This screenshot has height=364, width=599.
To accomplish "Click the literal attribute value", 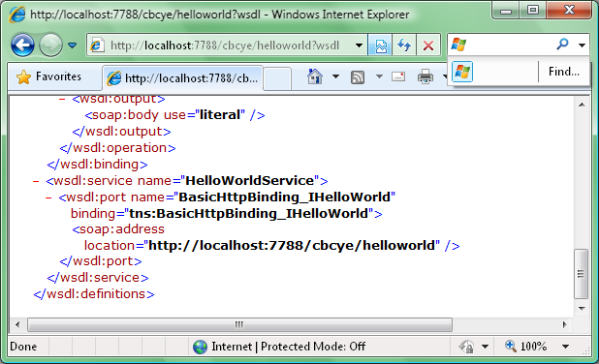I will click(220, 115).
